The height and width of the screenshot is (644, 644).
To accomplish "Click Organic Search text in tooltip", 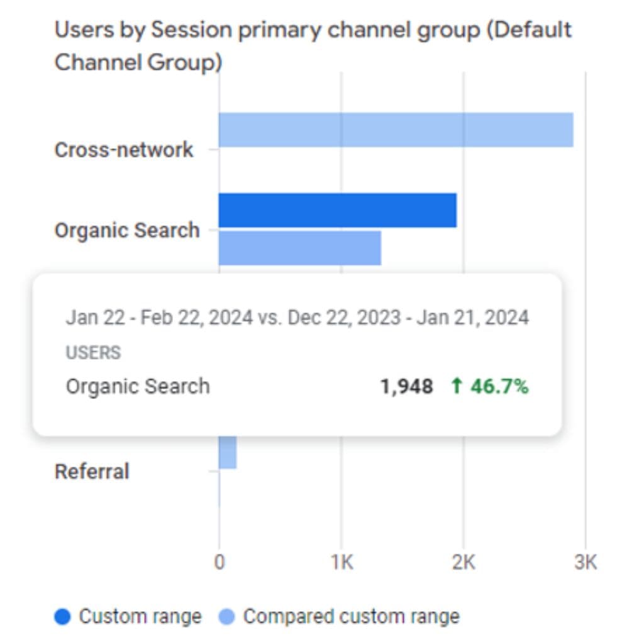I will [x=138, y=387].
